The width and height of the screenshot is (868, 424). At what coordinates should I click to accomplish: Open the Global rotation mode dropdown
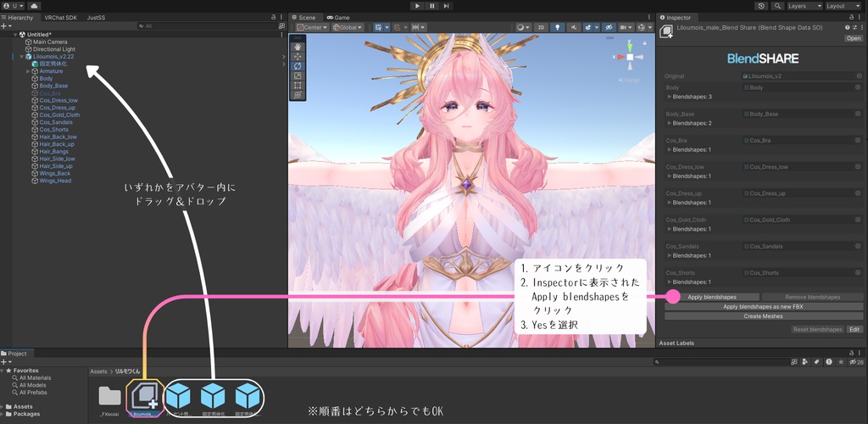[x=347, y=27]
